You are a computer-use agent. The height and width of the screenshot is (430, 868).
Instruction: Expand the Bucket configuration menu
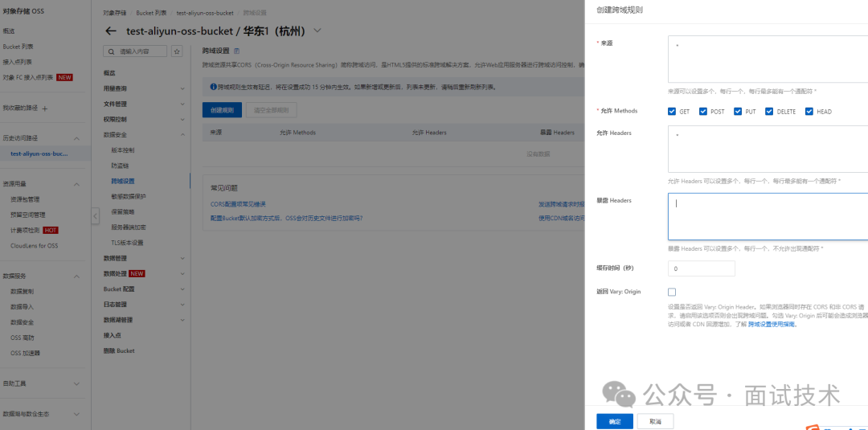tap(182, 289)
